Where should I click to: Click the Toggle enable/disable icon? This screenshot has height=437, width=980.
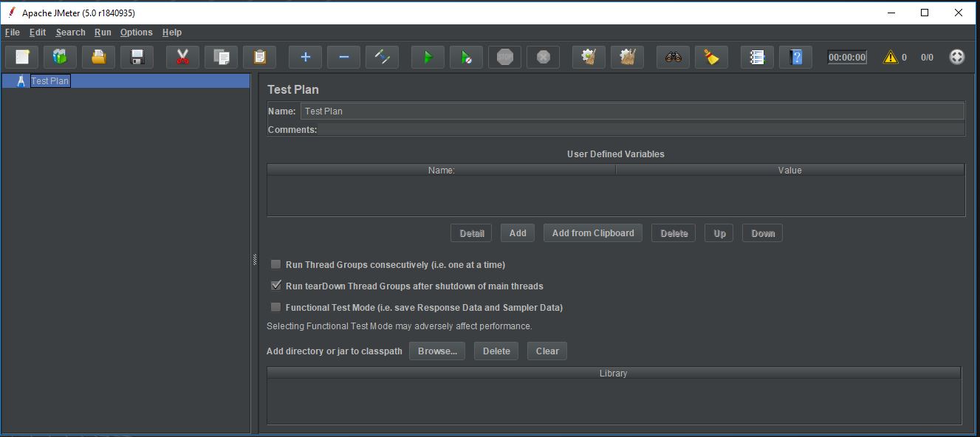click(x=383, y=57)
